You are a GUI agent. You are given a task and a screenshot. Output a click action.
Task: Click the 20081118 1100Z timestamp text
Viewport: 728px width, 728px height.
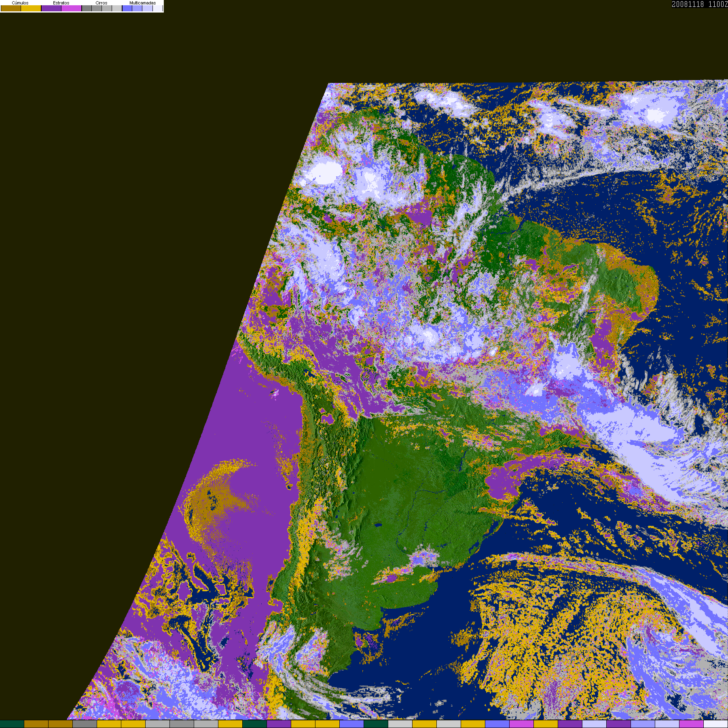click(699, 4)
